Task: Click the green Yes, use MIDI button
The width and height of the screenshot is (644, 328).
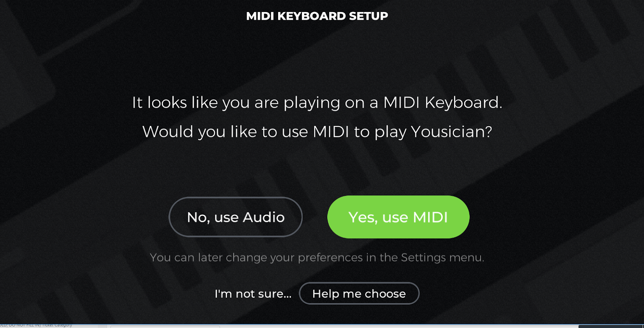Action: point(398,217)
